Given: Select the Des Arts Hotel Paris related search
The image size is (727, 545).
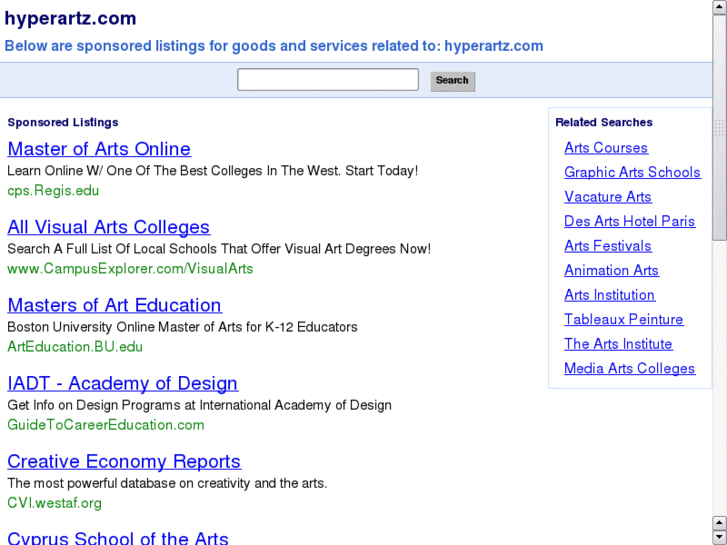Looking at the screenshot, I should tap(630, 221).
